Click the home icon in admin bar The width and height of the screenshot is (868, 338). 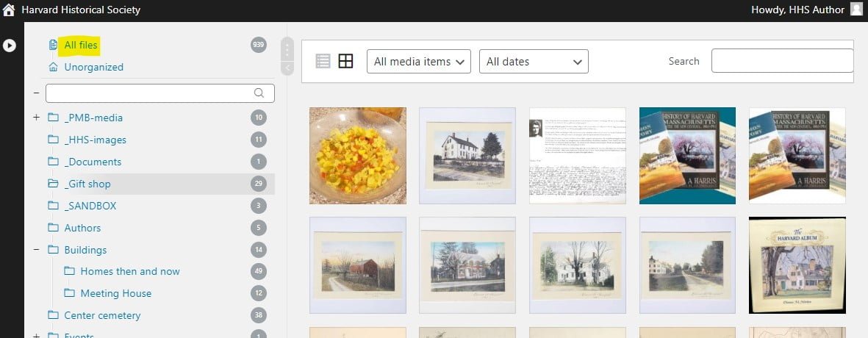(x=9, y=10)
